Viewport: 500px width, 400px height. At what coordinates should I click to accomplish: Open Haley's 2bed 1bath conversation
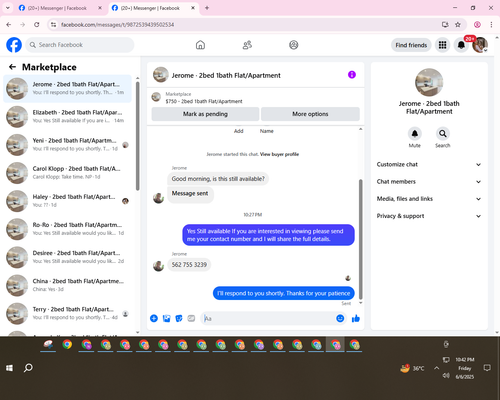pyautogui.click(x=67, y=201)
